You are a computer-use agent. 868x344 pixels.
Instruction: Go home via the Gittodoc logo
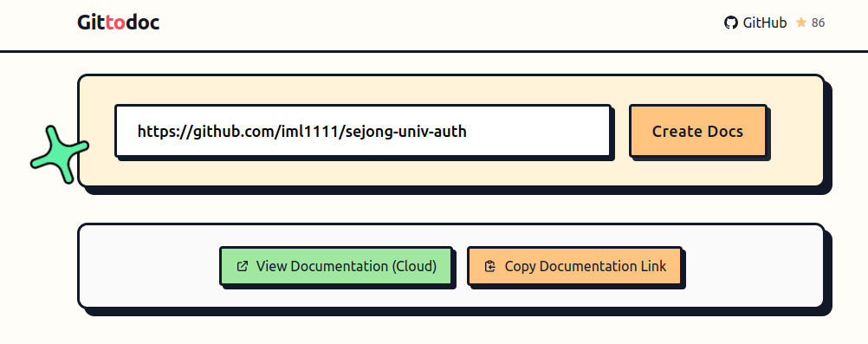point(119,23)
